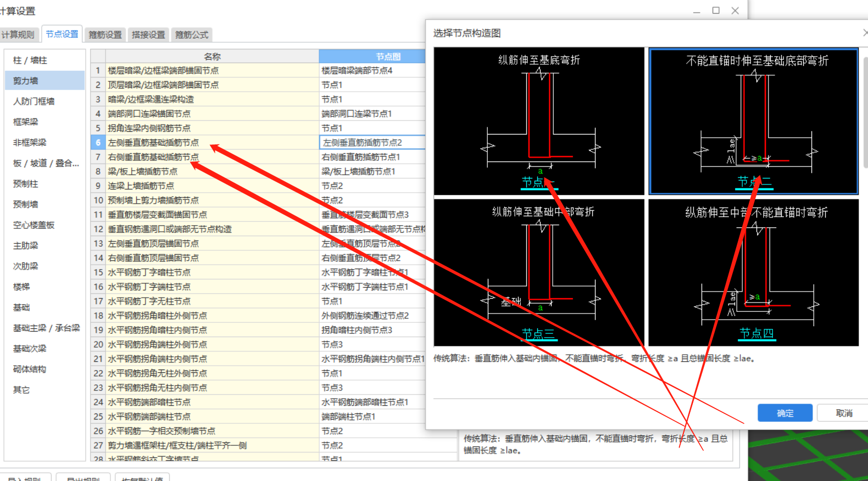Select row 连梁上墙插筋节点
The width and height of the screenshot is (868, 481).
(x=212, y=186)
